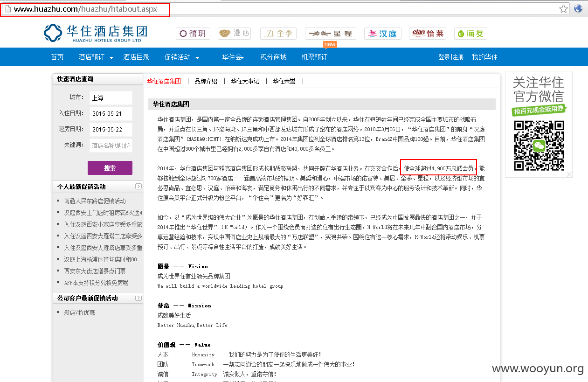The image size is (588, 382).
Task: Open the 华住会 dropdown menu
Action: click(x=234, y=57)
